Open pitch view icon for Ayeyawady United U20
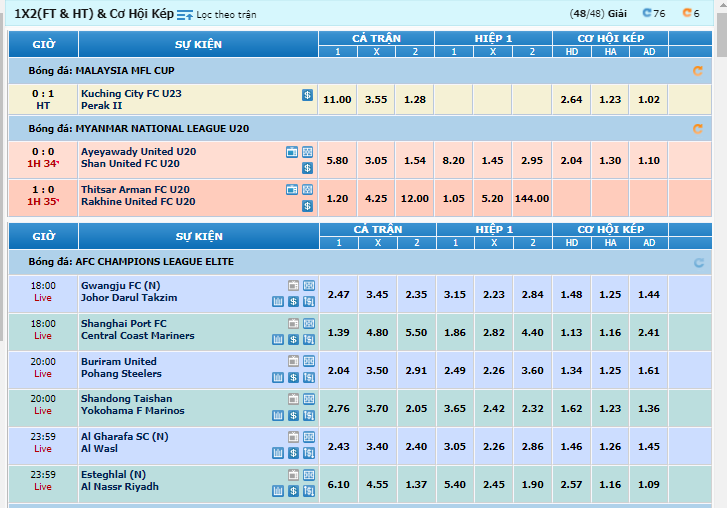 307,152
